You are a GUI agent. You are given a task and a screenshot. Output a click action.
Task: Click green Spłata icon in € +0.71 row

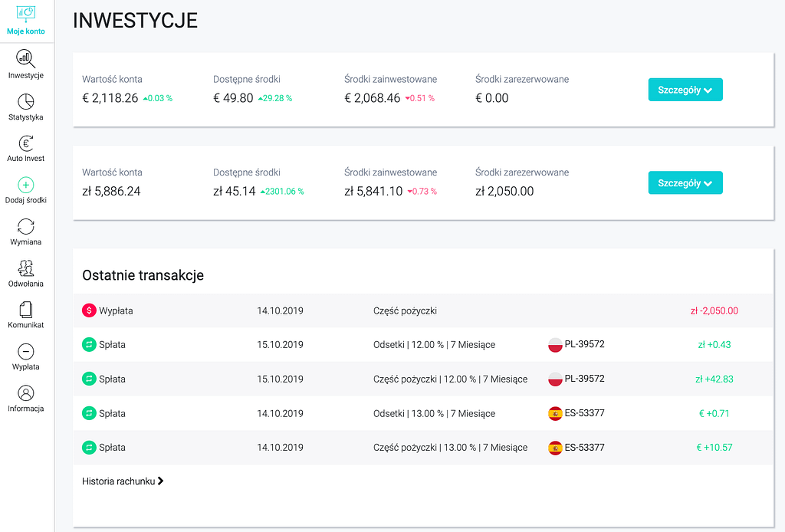[89, 413]
